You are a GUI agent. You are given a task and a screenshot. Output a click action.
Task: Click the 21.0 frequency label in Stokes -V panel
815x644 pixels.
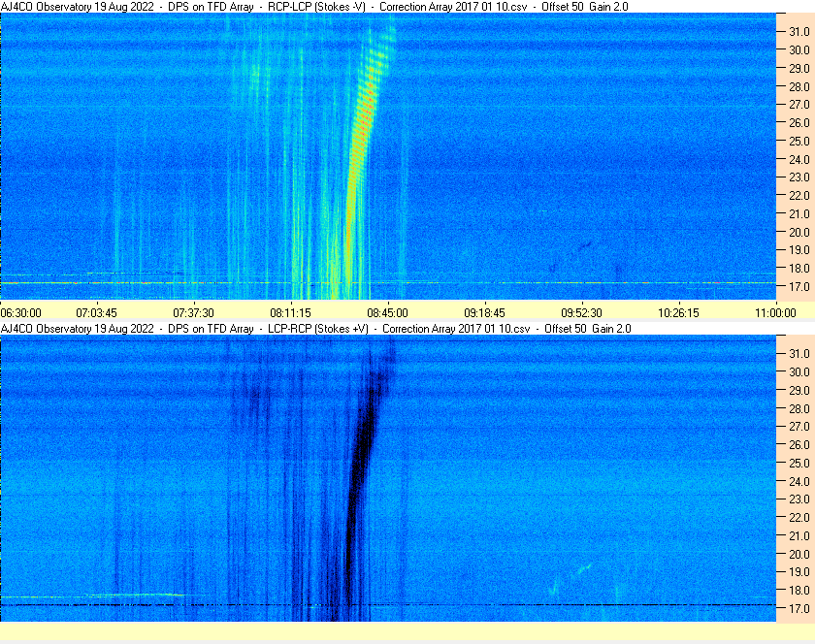pyautogui.click(x=799, y=213)
